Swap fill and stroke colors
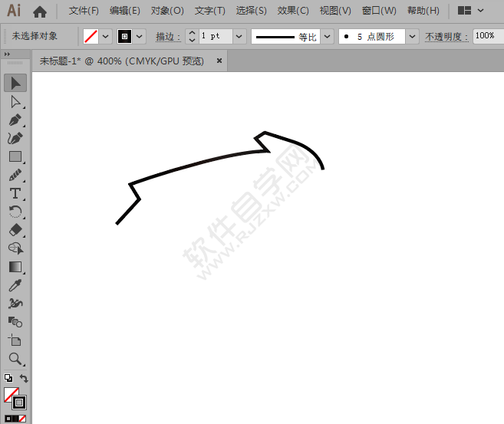This screenshot has height=424, width=504. (x=24, y=378)
